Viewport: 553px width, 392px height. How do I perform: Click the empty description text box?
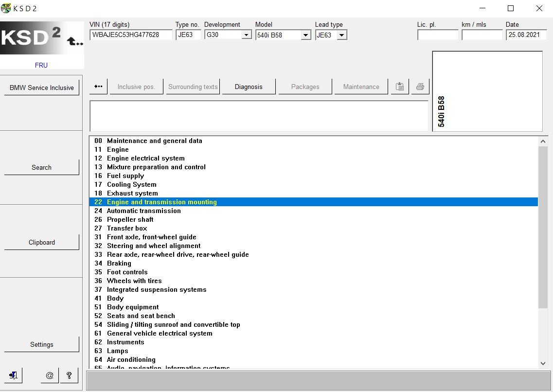259,116
